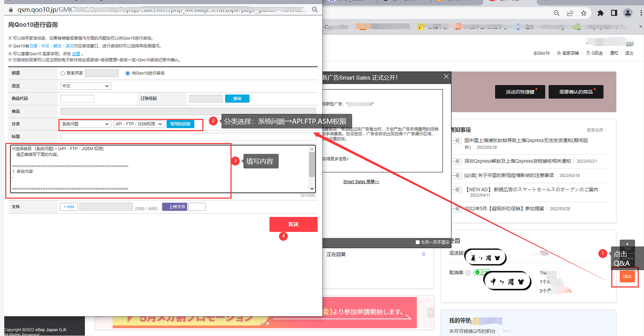
Task: Click the cancellation rate help question icon
Action: [468, 273]
